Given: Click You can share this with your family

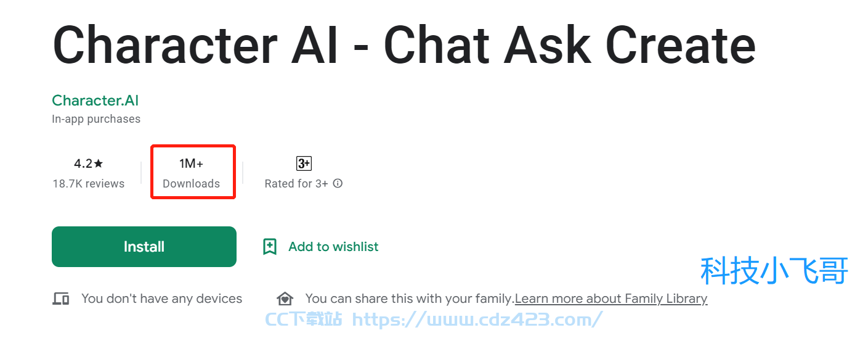Looking at the screenshot, I should (410, 299).
